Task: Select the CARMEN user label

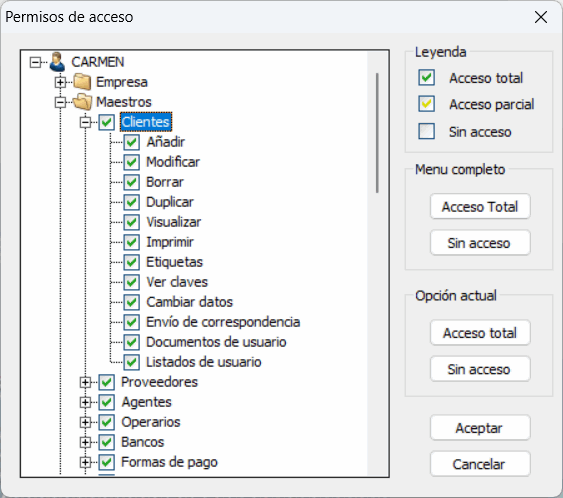Action: tap(98, 62)
